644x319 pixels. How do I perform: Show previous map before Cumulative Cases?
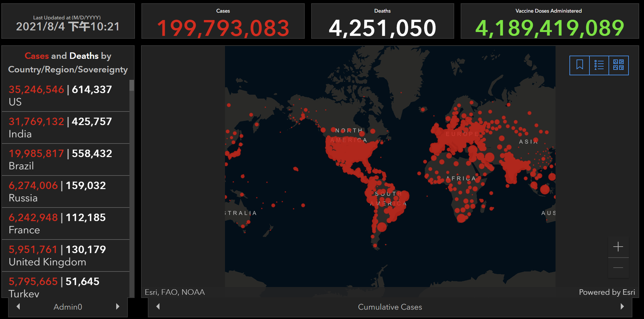coord(158,306)
